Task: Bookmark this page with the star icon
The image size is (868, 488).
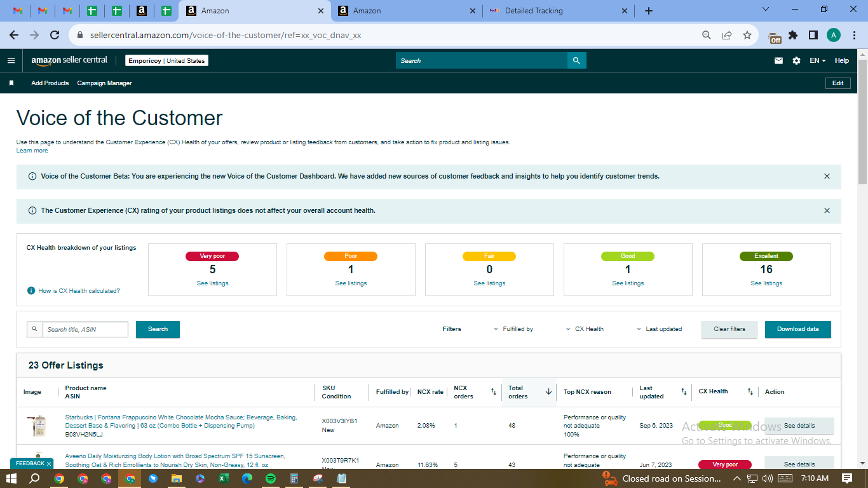Action: coord(747,35)
